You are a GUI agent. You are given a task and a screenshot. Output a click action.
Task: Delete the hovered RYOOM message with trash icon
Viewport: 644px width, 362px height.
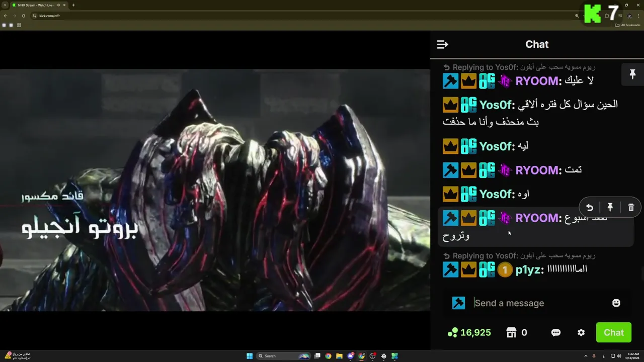click(x=631, y=207)
